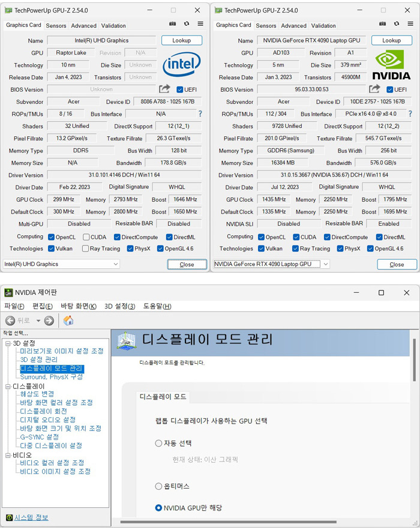Open 해상도 변경 in task tree
The image size is (420, 530).
tap(37, 394)
